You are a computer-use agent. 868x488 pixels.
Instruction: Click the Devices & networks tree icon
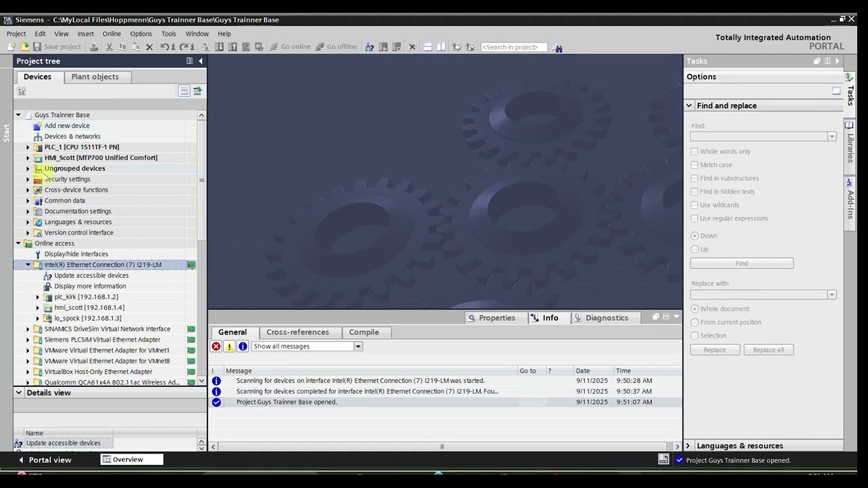(38, 136)
